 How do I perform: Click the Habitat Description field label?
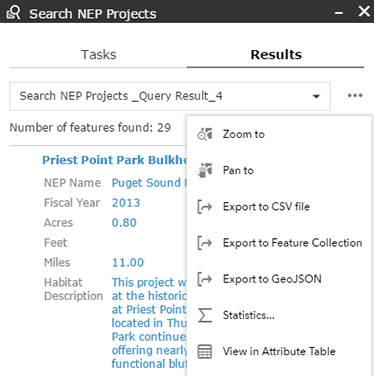coord(73,289)
